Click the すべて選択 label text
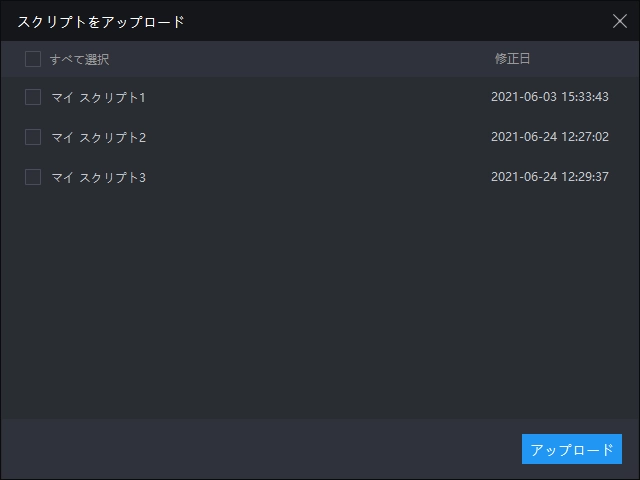The image size is (640, 480). [x=79, y=59]
